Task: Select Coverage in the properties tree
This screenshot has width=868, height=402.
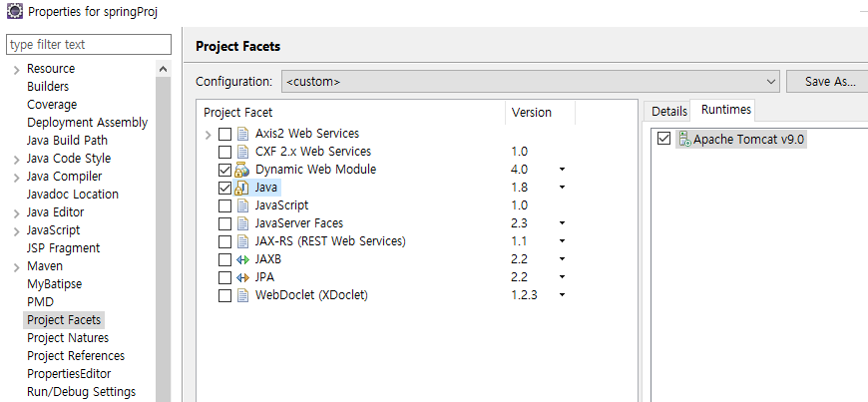Action: [52, 105]
